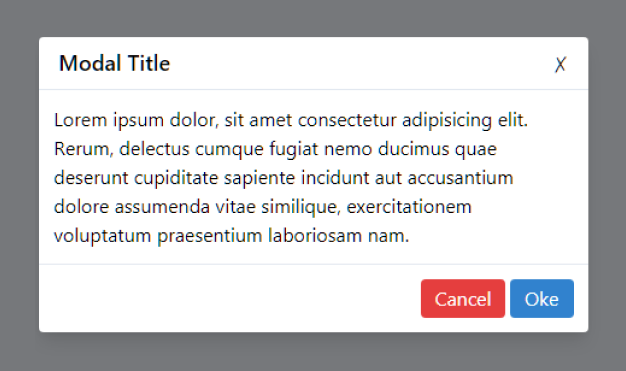This screenshot has width=626, height=371.
Task: Click the word voluptatum in last line
Action: point(103,236)
